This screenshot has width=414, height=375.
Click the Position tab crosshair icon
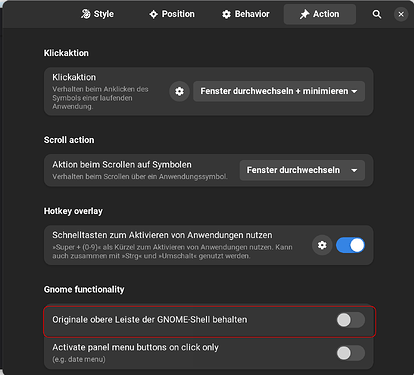pos(153,14)
